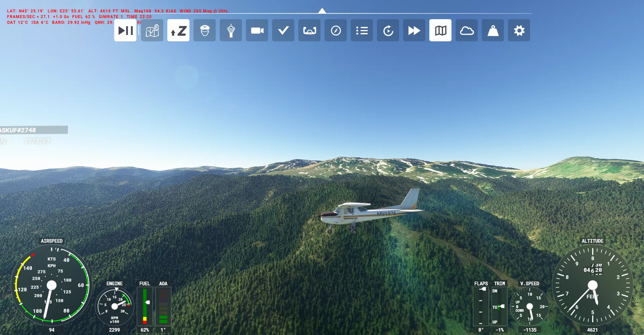This screenshot has width=644, height=335.
Task: Click the -1135 vertical speed readout
Action: coord(530,330)
